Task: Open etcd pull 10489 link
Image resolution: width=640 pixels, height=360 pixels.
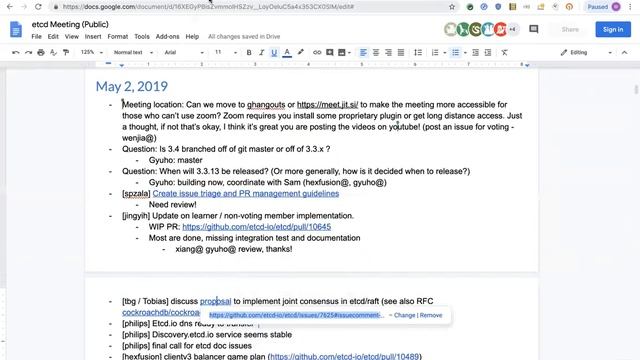Action: tap(344, 356)
